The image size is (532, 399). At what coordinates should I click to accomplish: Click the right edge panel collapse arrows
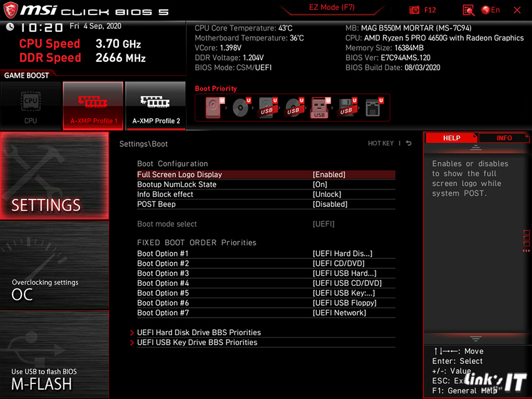click(526, 251)
